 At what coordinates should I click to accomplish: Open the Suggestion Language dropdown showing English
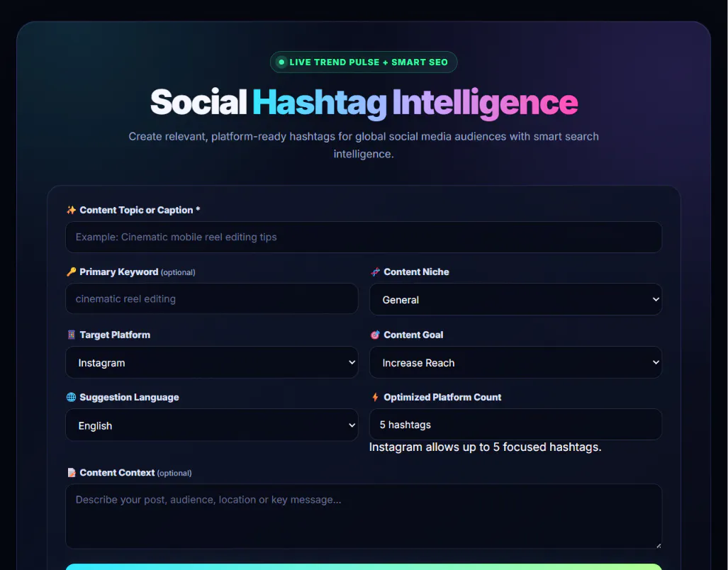pos(212,425)
